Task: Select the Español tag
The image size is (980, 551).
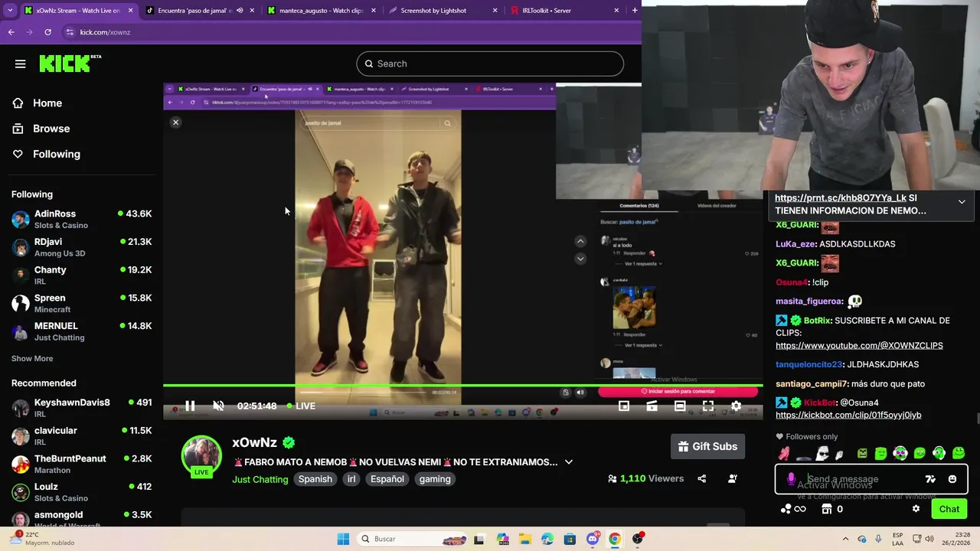Action: coord(387,479)
